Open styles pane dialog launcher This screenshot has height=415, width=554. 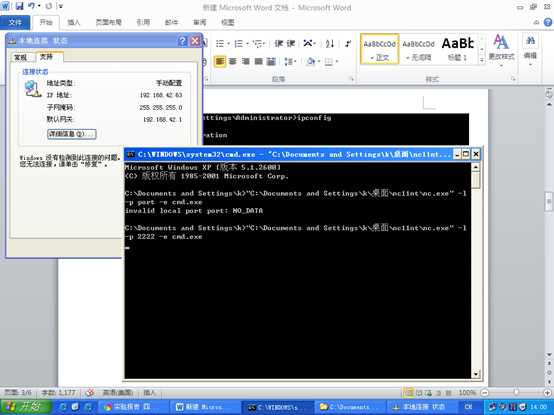(x=513, y=79)
